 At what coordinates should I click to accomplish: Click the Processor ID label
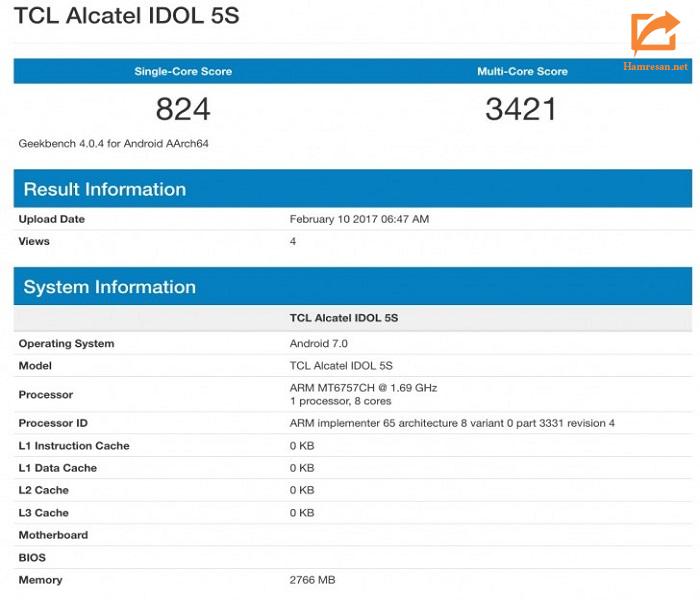[x=53, y=423]
